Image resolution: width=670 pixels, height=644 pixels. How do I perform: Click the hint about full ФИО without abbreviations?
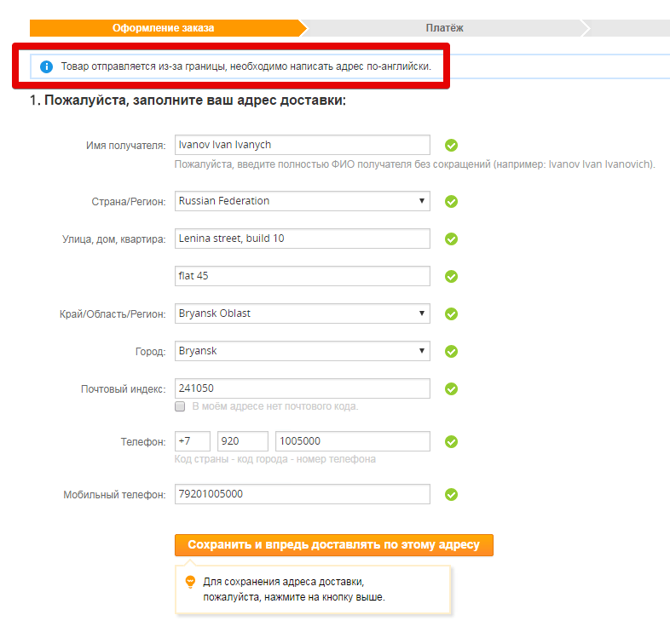[414, 164]
